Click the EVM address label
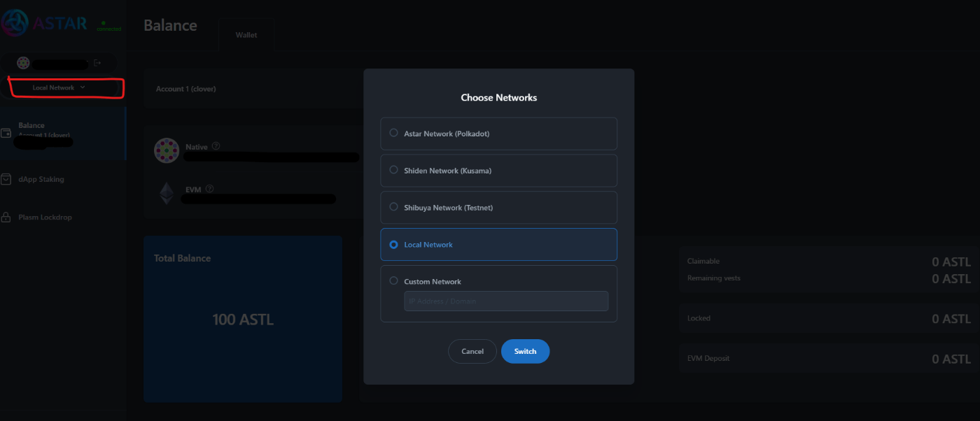Viewport: 980px width, 421px height. [x=193, y=189]
